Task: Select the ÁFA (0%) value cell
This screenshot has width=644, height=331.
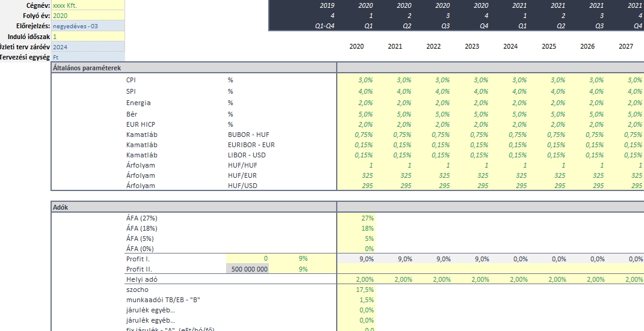Action: click(357, 249)
